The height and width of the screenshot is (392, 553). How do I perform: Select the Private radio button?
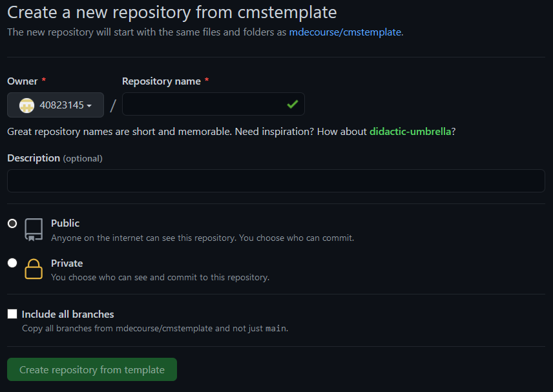pos(12,263)
